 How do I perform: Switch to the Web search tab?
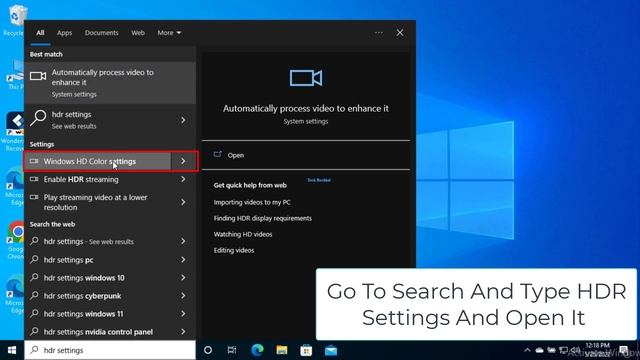coord(138,33)
